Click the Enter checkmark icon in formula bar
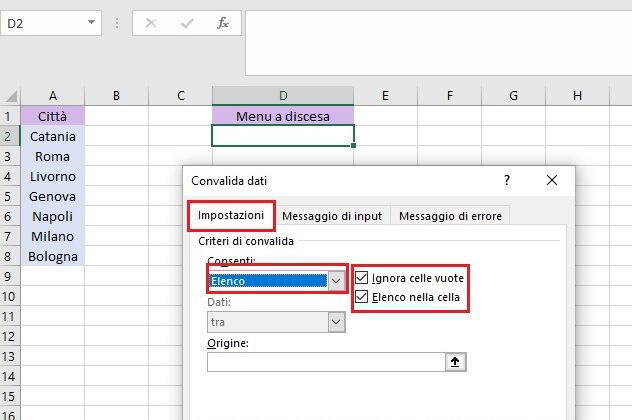The width and height of the screenshot is (632, 420). (187, 23)
